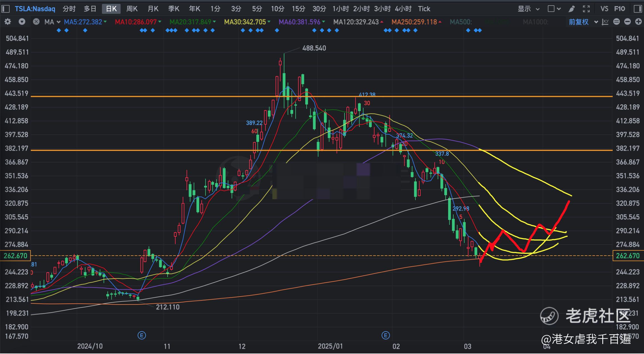This screenshot has width=644, height=354.
Task: Switch to 分时 intraday view
Action: (x=69, y=9)
